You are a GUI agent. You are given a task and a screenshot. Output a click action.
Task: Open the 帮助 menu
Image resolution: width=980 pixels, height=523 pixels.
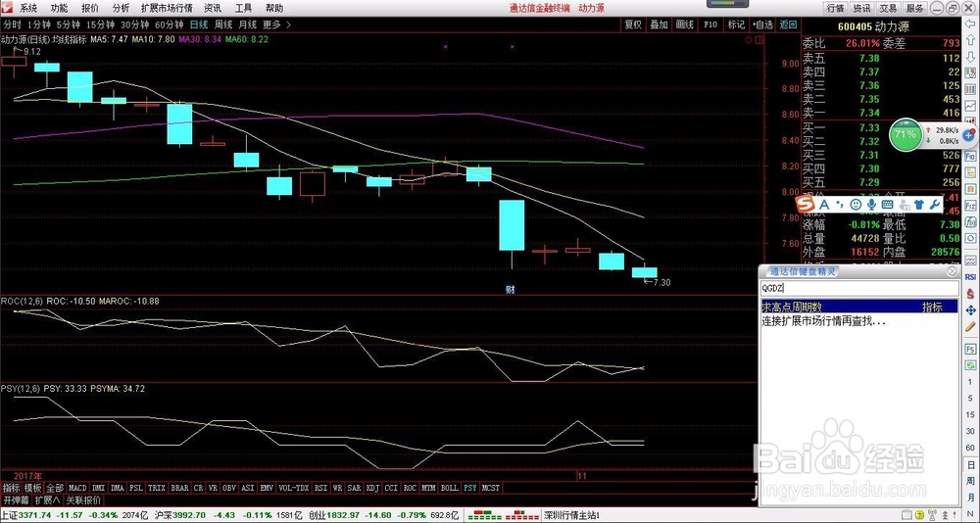[273, 8]
